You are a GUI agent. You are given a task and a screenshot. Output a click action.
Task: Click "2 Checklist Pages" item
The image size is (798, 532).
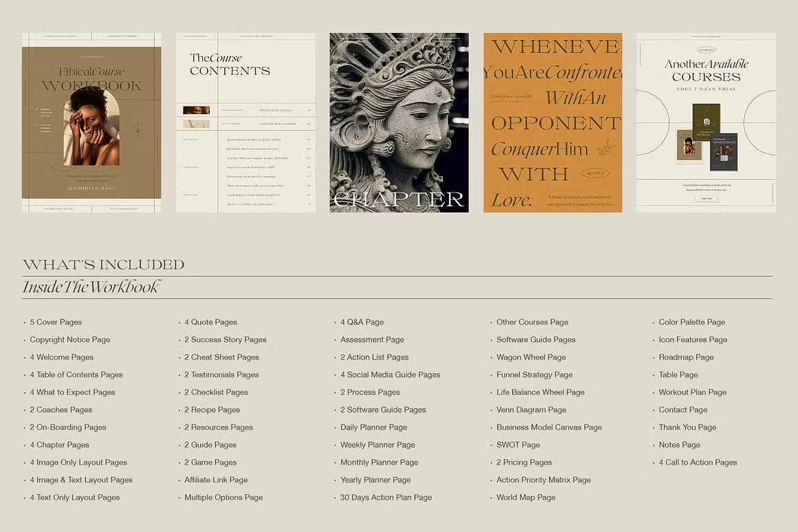pyautogui.click(x=216, y=392)
